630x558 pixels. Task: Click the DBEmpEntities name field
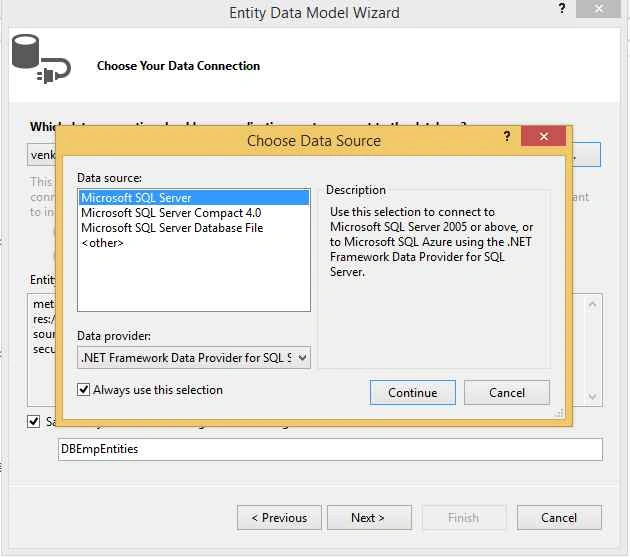pyautogui.click(x=330, y=449)
